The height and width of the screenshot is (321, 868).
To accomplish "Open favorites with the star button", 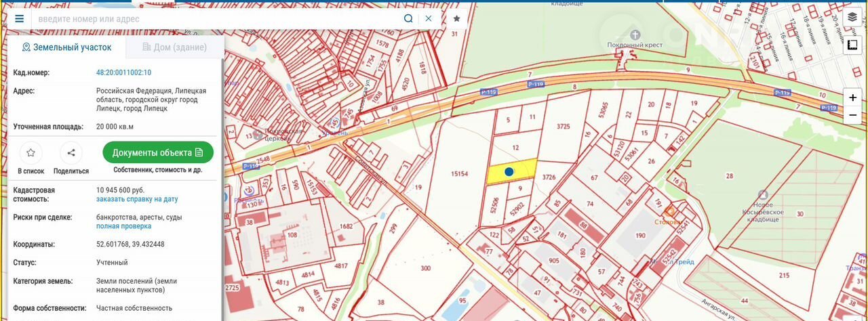I will coord(456,19).
